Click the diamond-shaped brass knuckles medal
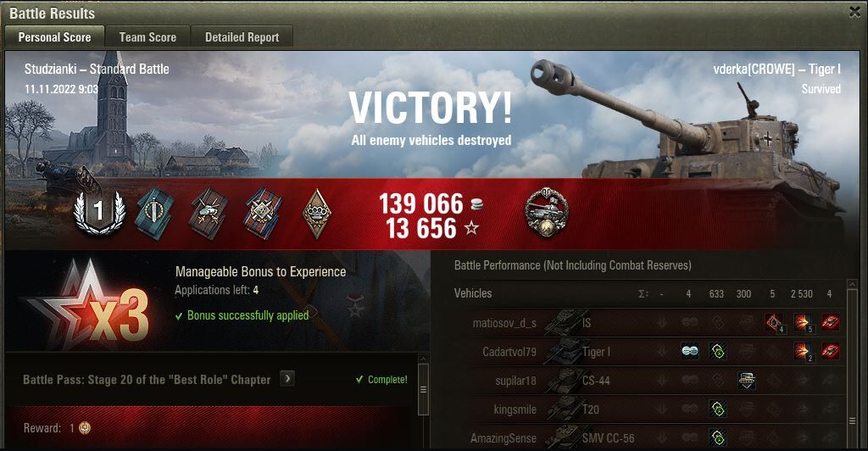 pos(317,214)
